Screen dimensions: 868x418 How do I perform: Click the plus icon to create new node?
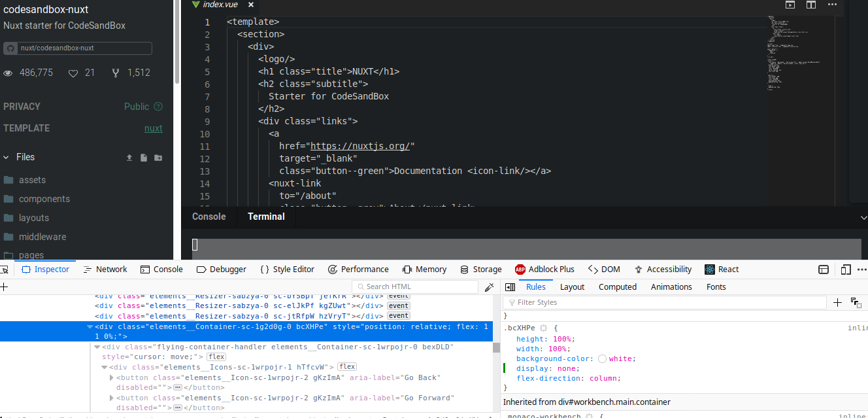point(4,287)
